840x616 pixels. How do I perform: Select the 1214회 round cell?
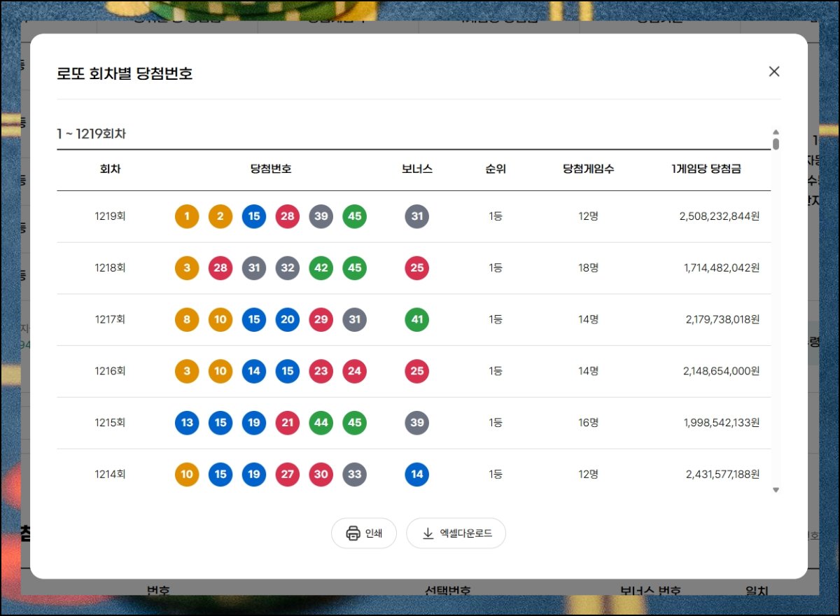click(x=111, y=475)
